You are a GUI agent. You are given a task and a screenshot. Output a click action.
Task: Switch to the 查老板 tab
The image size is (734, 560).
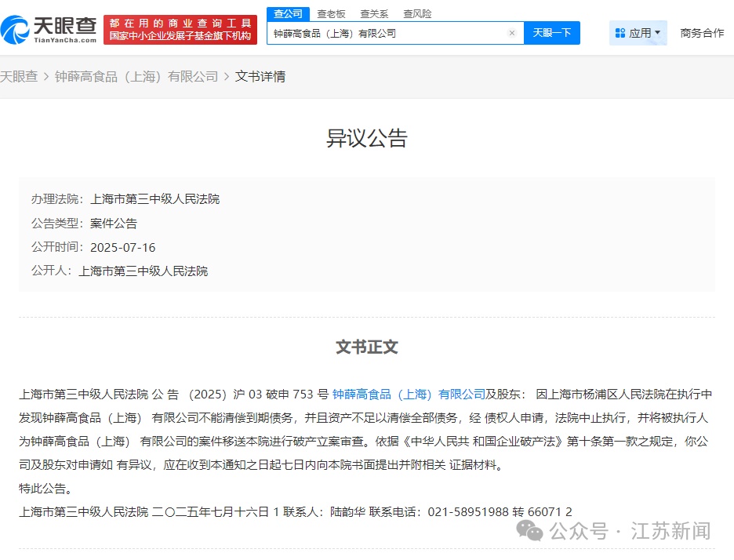coord(331,13)
